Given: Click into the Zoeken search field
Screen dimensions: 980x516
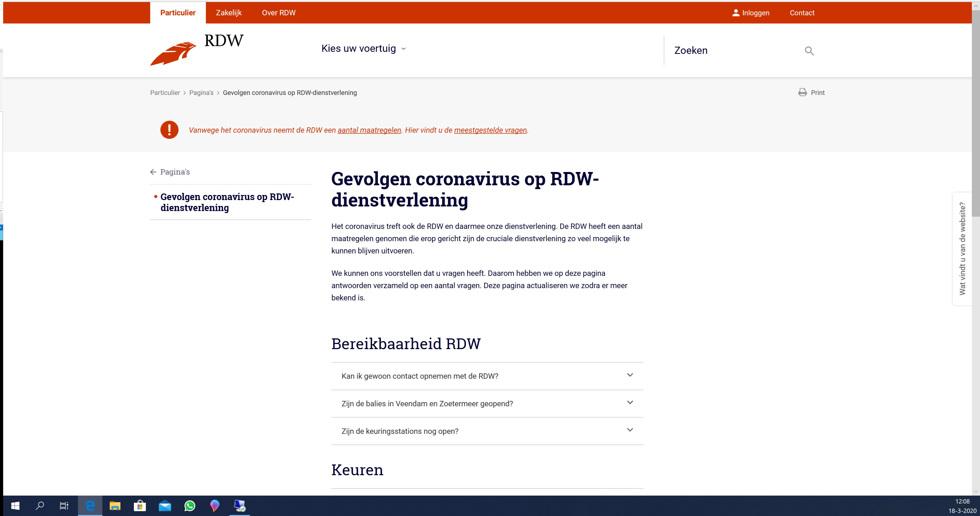Looking at the screenshot, I should click(734, 51).
